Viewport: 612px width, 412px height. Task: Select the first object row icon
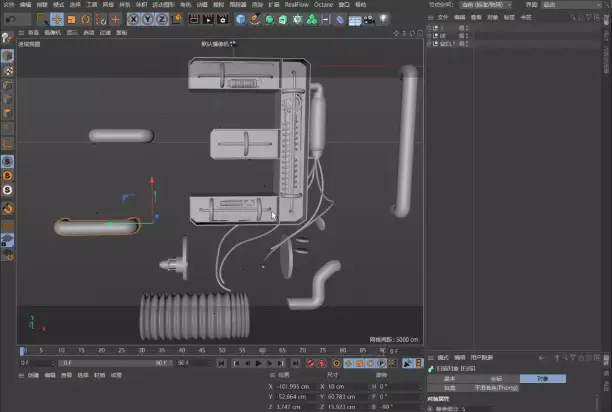pyautogui.click(x=436, y=28)
